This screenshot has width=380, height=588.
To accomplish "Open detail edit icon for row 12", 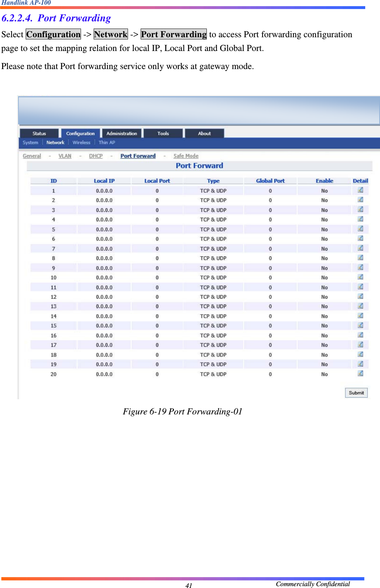I will click(x=360, y=296).
